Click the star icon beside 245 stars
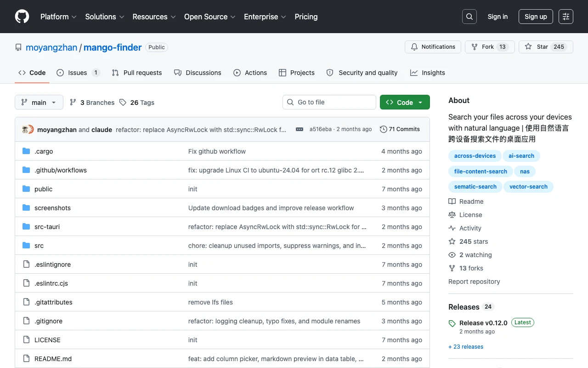 (452, 241)
